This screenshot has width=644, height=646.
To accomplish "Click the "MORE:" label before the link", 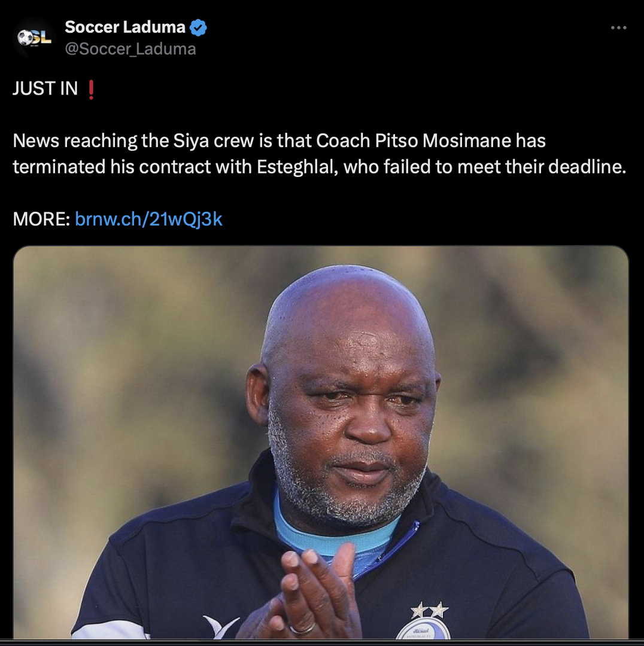I will (41, 219).
